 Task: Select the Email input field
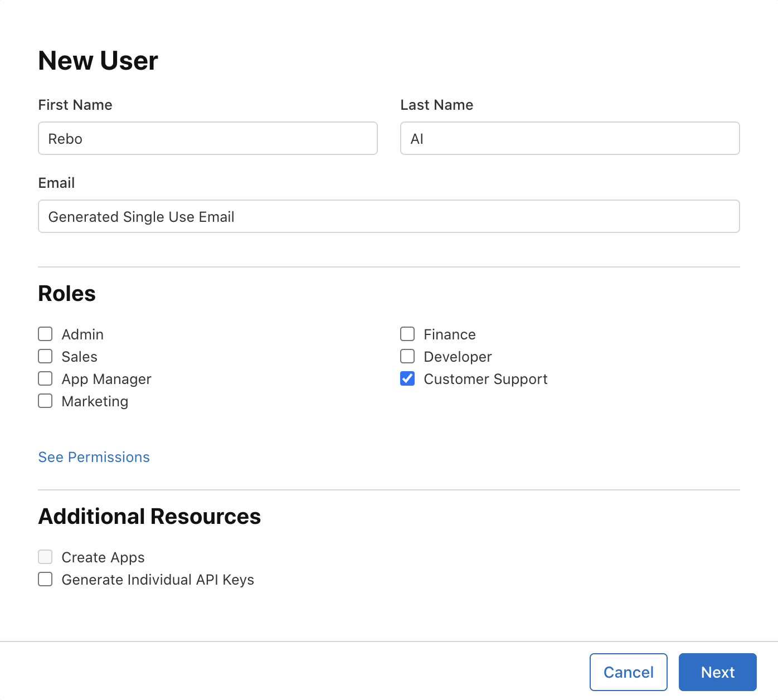[388, 216]
